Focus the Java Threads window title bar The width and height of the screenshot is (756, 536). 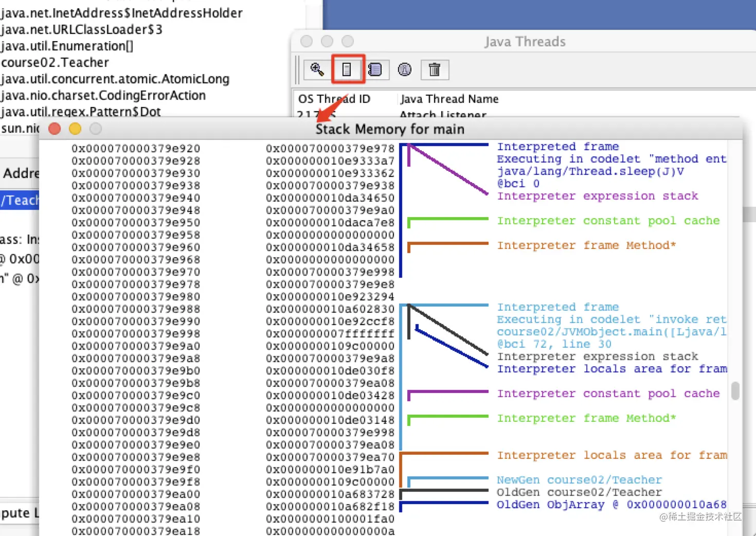525,42
